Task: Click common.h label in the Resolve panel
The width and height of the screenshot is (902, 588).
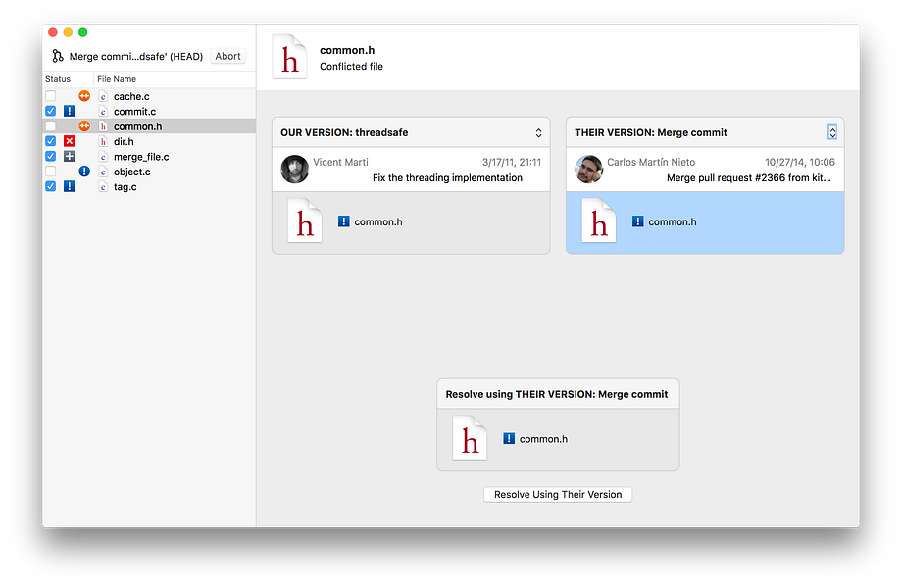Action: click(543, 439)
